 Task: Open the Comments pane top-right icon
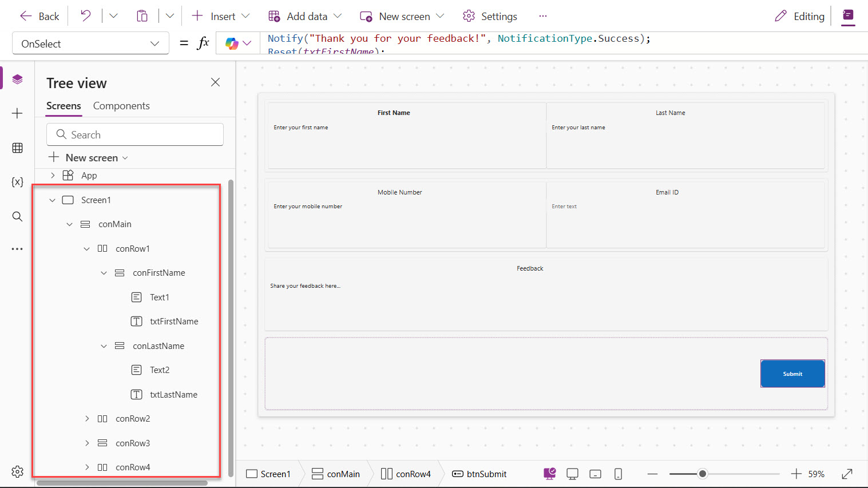click(x=848, y=17)
